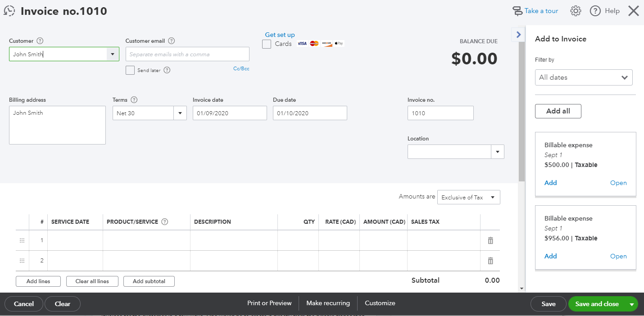Open the Location dropdown

(x=497, y=152)
